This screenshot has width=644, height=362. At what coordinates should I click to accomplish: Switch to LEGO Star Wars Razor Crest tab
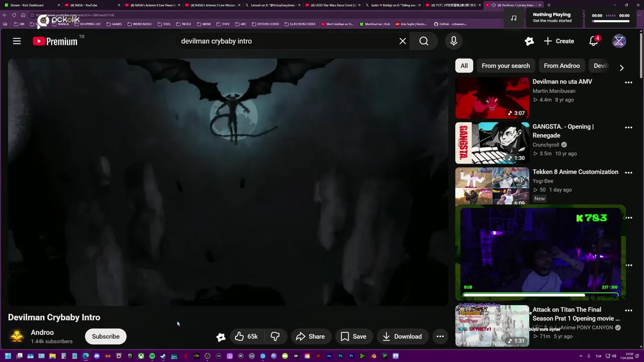[x=332, y=5]
